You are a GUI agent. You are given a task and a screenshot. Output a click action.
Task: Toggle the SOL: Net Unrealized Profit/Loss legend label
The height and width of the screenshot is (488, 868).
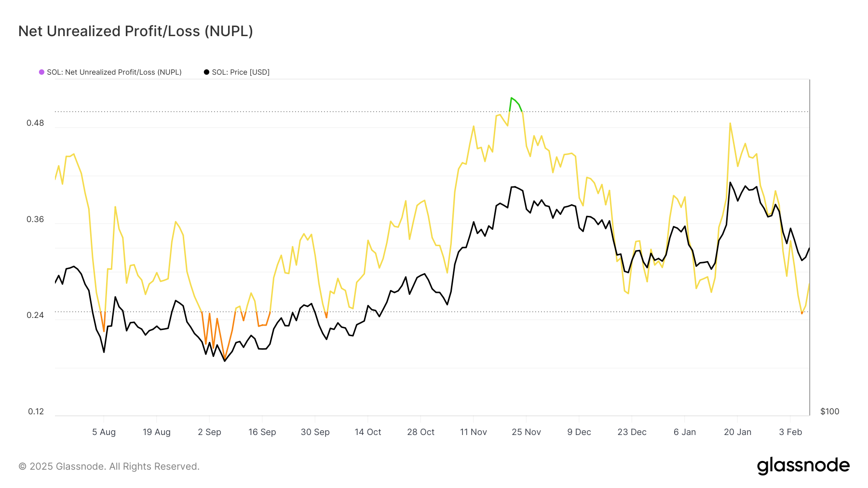point(114,72)
